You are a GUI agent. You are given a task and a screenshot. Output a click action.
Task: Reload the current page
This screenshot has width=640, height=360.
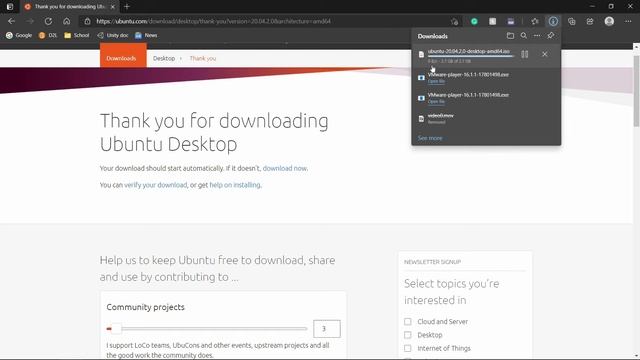point(48,21)
